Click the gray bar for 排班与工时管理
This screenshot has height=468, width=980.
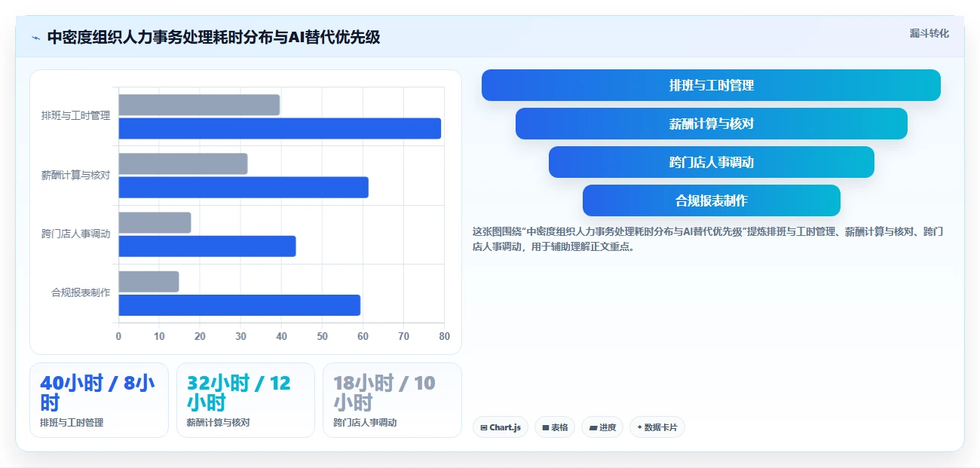pos(199,105)
